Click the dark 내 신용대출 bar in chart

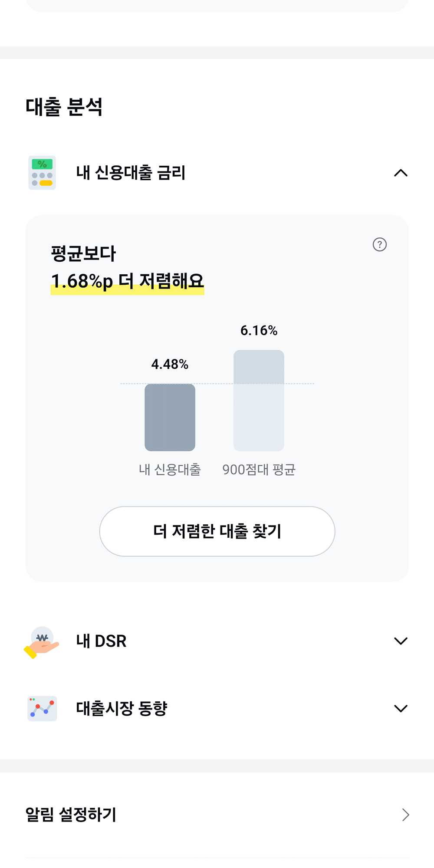[170, 417]
